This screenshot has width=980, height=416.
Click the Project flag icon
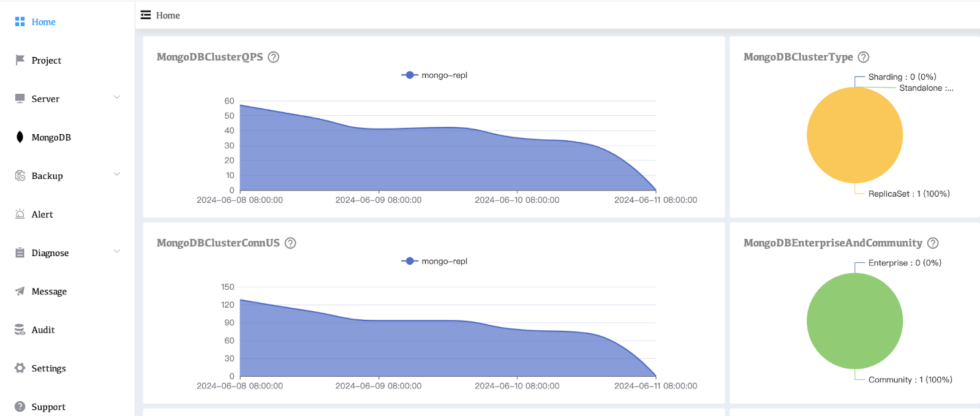click(x=20, y=60)
